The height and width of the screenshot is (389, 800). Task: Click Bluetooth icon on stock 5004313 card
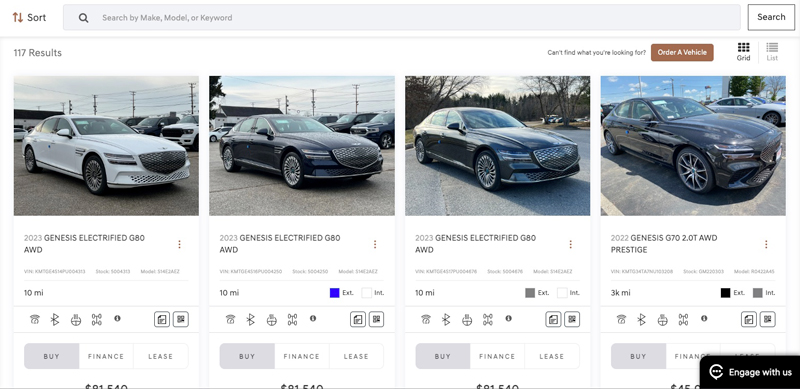tap(55, 320)
